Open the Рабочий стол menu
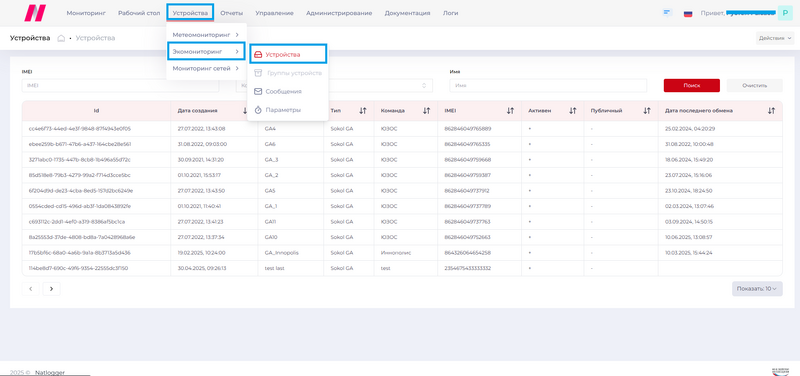This screenshot has width=800, height=376. pyautogui.click(x=139, y=13)
